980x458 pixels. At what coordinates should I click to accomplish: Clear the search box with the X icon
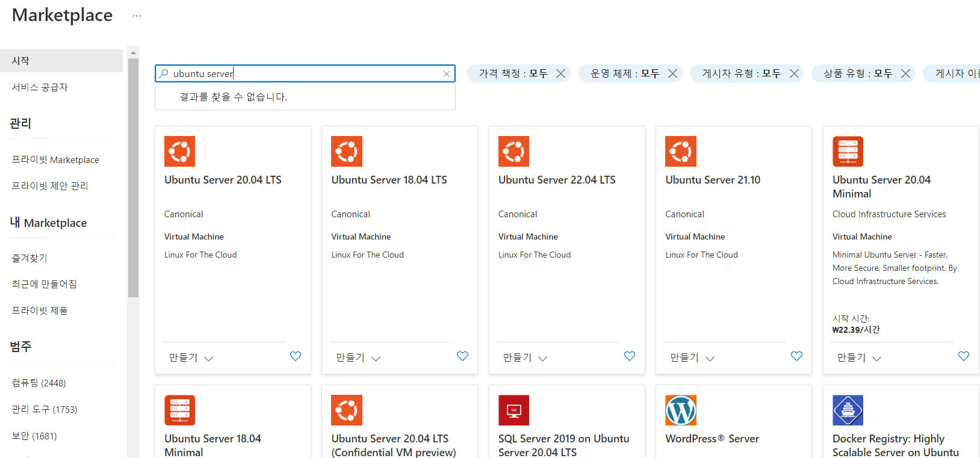(x=447, y=74)
